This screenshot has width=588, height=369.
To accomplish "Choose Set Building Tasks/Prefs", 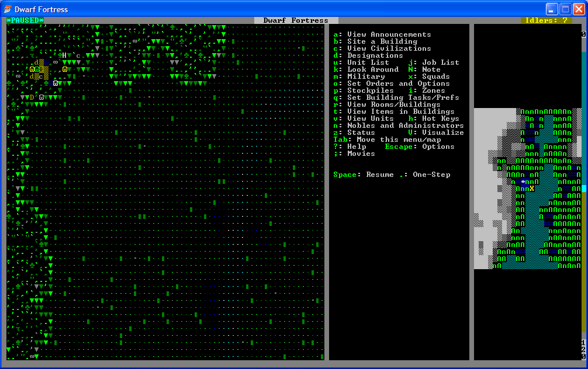I will coord(396,98).
